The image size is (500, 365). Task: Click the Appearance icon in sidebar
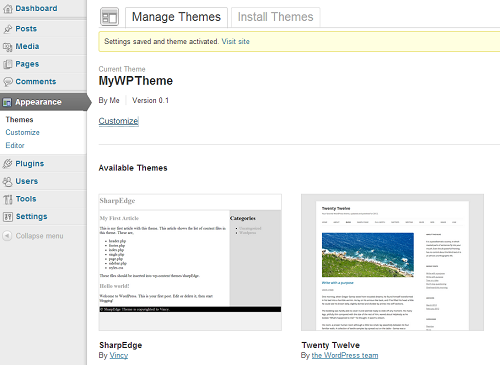[7, 102]
